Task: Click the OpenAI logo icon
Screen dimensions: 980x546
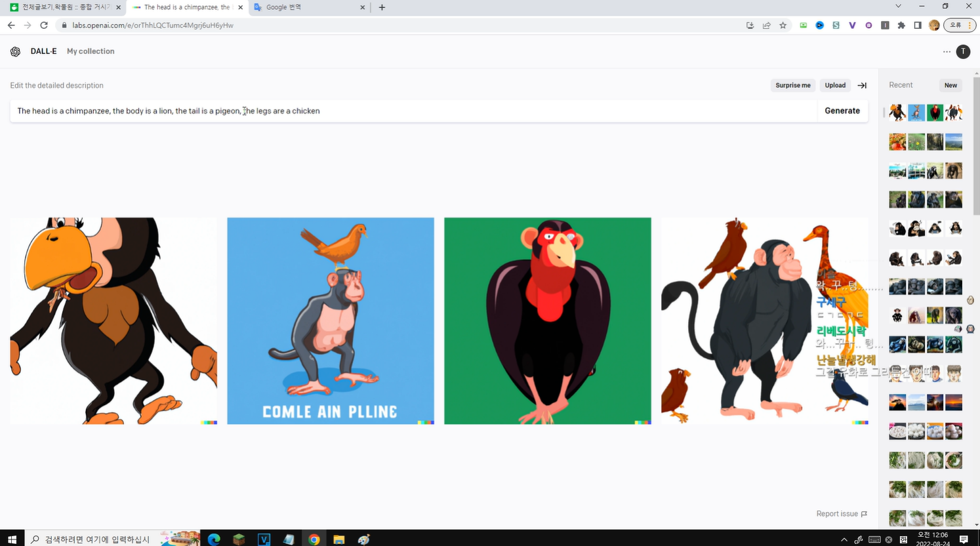Action: (15, 51)
